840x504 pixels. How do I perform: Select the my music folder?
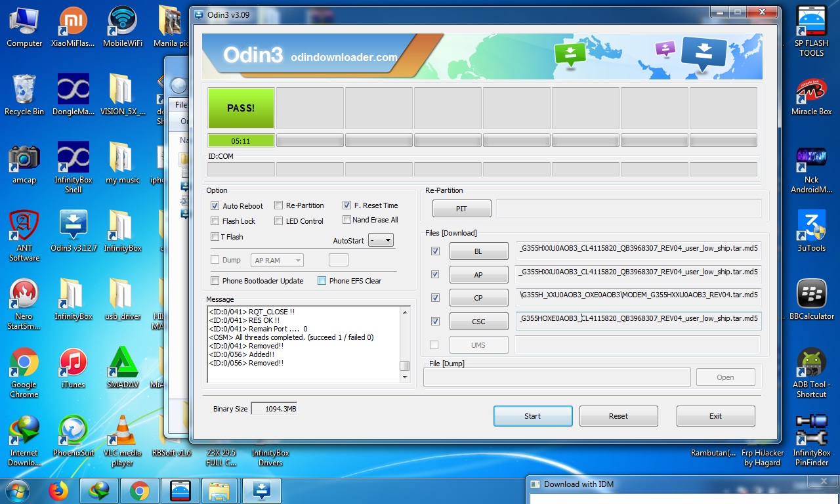[123, 163]
